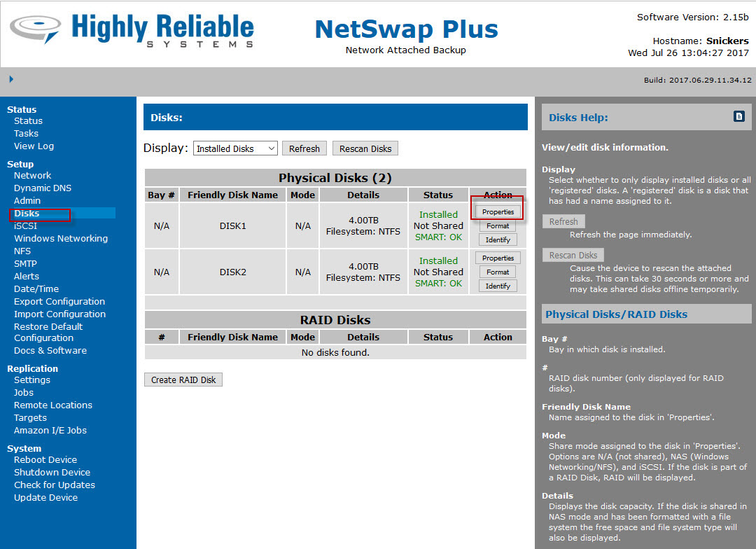Click the Create RAID Disk button
This screenshot has height=549, width=756.
click(183, 380)
